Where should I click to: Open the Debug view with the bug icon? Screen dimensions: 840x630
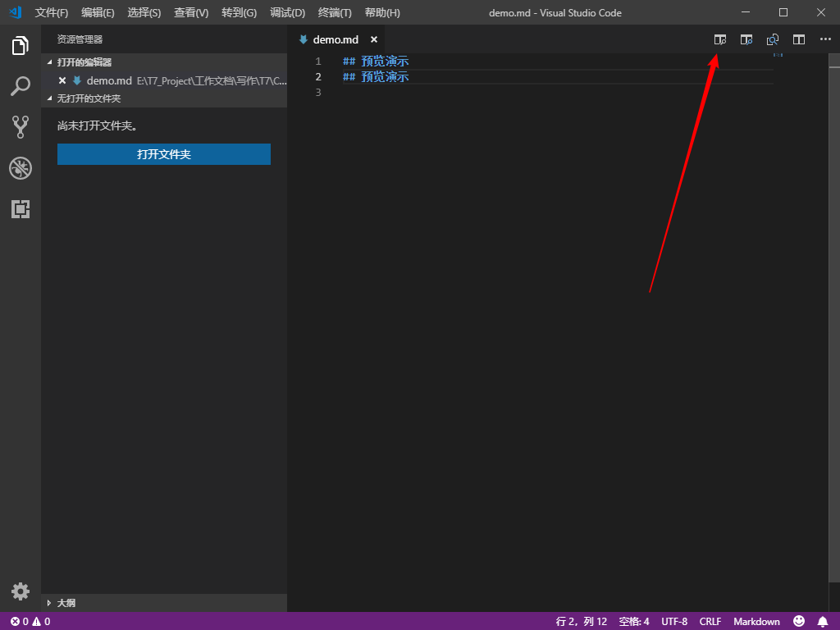pyautogui.click(x=21, y=168)
